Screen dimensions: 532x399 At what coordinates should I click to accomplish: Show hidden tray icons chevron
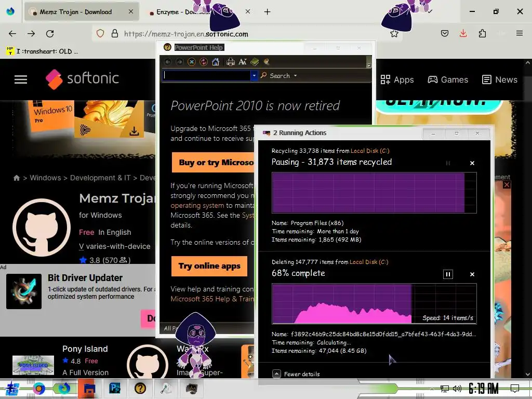pyautogui.click(x=432, y=389)
